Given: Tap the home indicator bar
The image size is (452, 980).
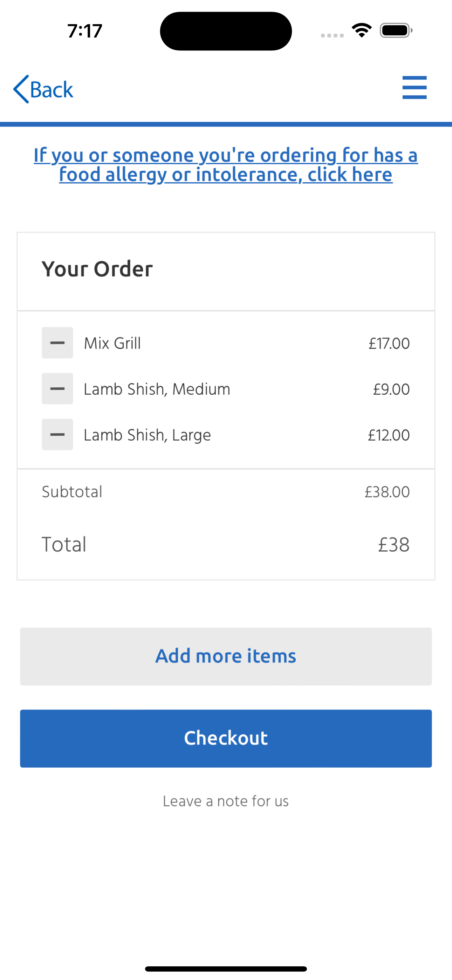Looking at the screenshot, I should pyautogui.click(x=226, y=968).
